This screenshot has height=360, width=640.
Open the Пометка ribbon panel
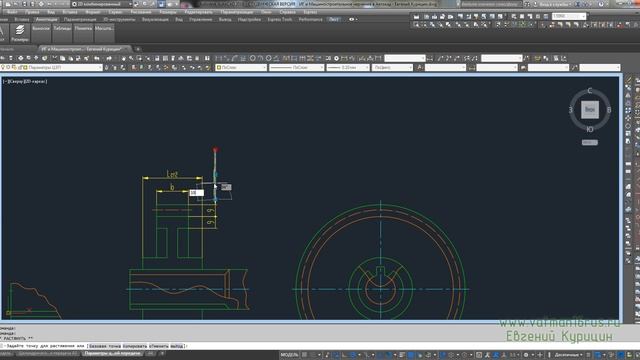(83, 33)
